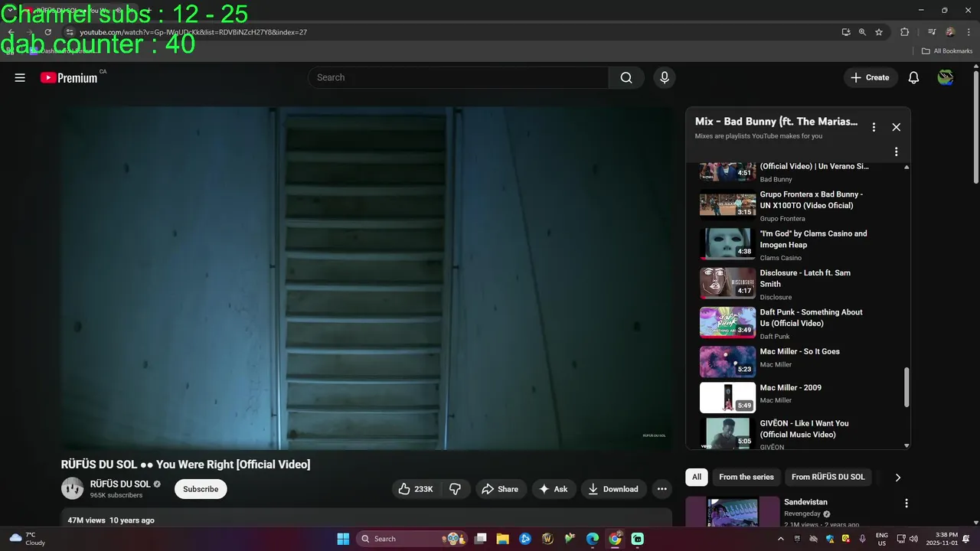Activate voice search microphone
Viewport: 980px width, 551px height.
click(665, 77)
